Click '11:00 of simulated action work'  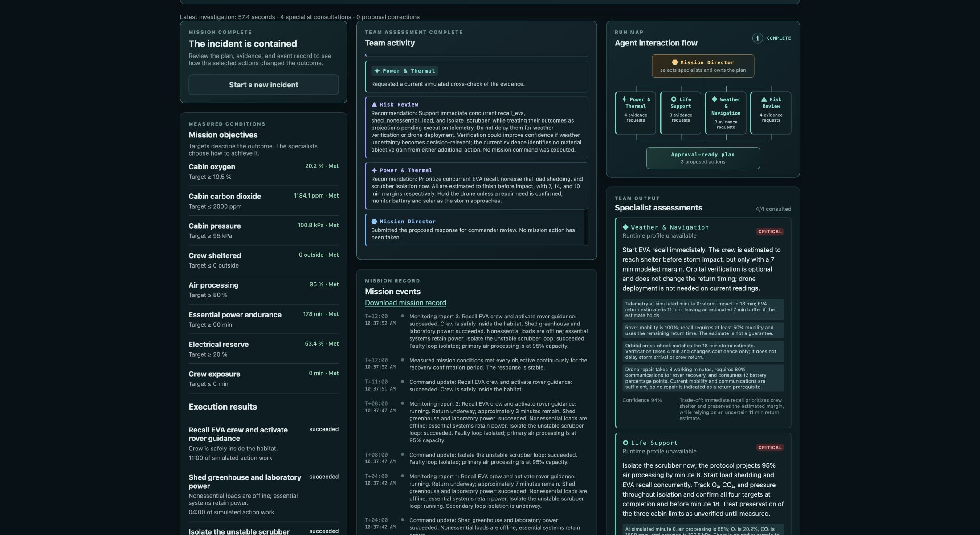(230, 458)
